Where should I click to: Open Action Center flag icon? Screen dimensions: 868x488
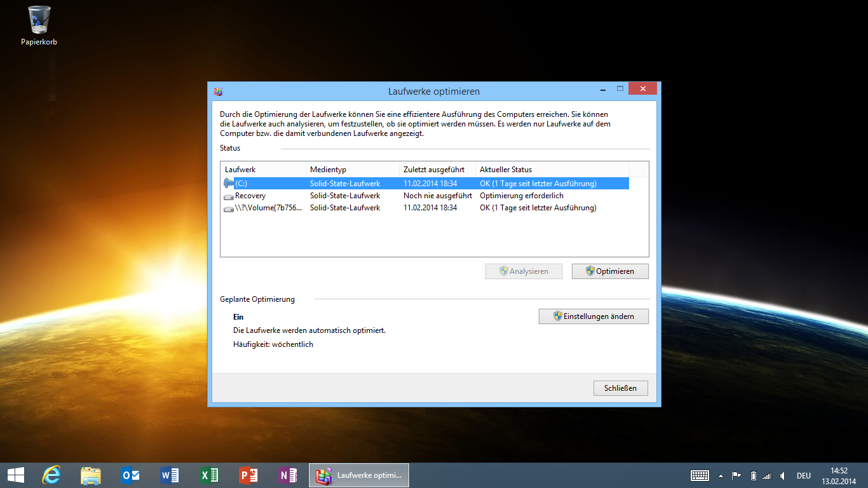point(736,475)
